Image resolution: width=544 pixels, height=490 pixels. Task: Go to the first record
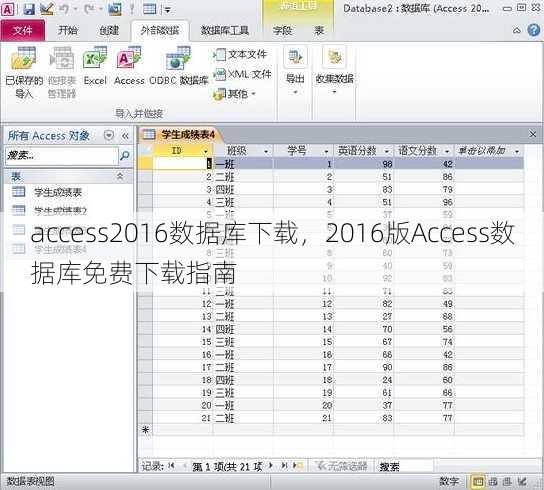click(x=171, y=466)
